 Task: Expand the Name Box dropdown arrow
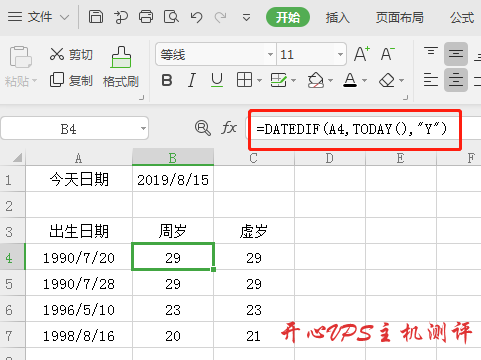click(x=143, y=128)
